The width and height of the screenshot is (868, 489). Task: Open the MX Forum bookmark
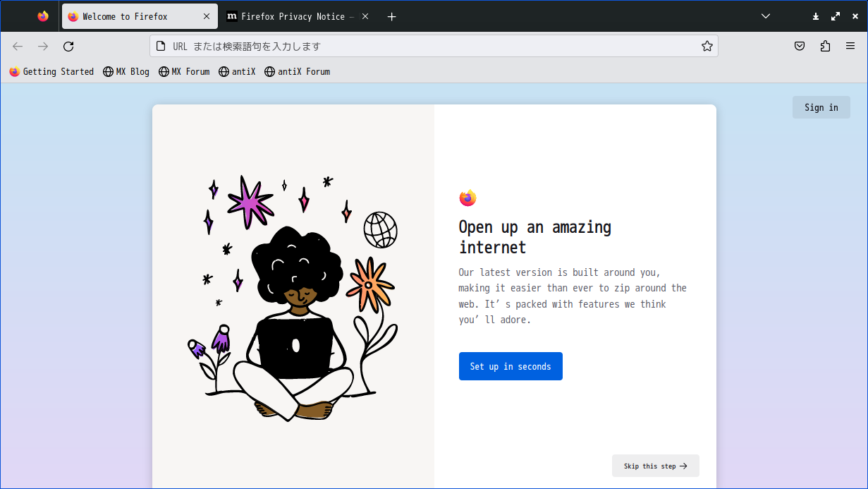(x=184, y=71)
